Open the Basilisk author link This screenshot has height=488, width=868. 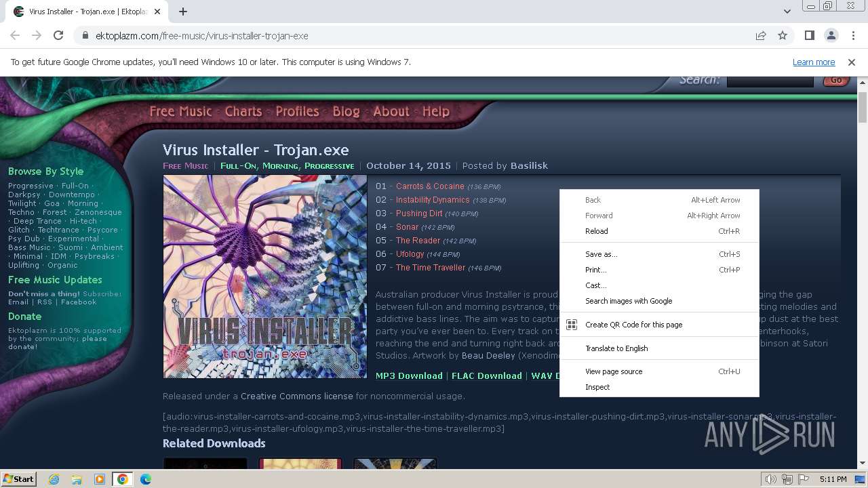point(529,166)
